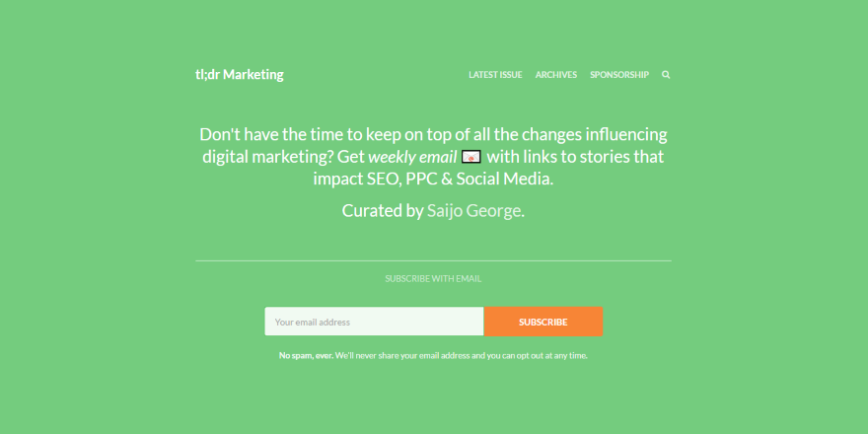
Task: Click the 'Curated by' text
Action: click(382, 210)
